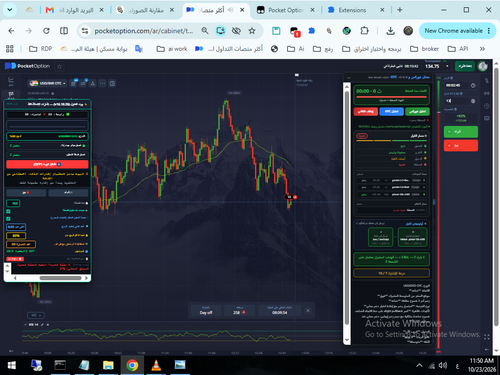Click the signals icon in right sidebar
The image size is (500, 375).
[487, 93]
